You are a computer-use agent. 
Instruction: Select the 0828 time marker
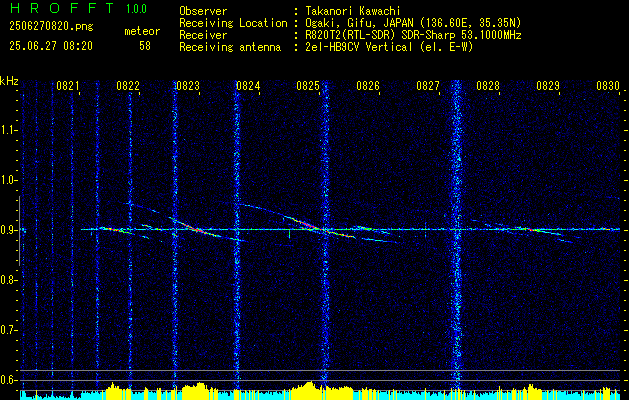[x=488, y=86]
